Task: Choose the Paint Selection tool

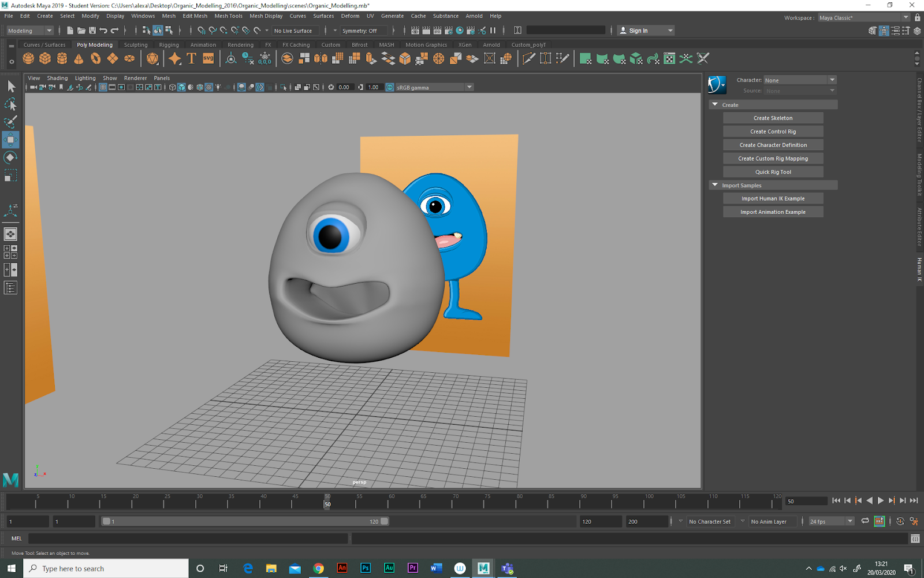Action: pyautogui.click(x=10, y=122)
